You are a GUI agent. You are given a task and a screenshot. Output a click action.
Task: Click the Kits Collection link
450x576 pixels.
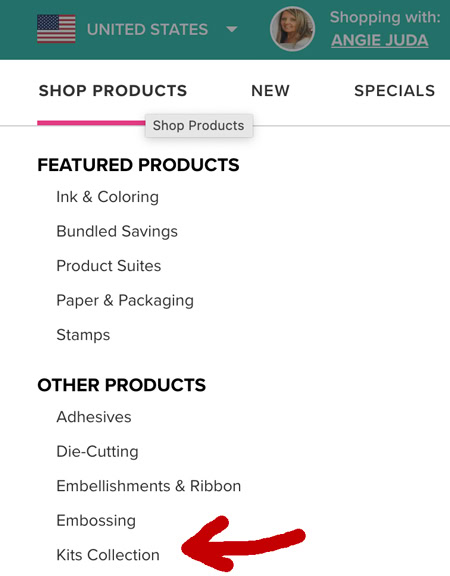coord(108,555)
